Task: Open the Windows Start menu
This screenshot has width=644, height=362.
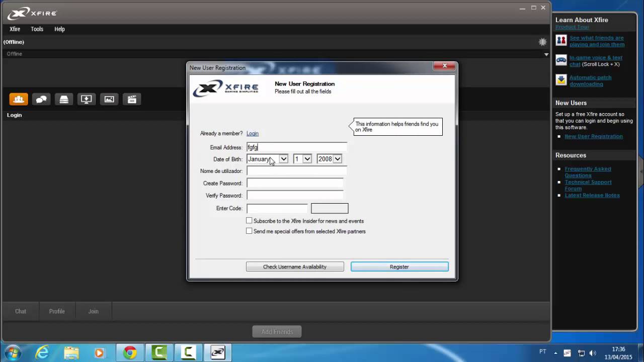Action: (x=13, y=352)
